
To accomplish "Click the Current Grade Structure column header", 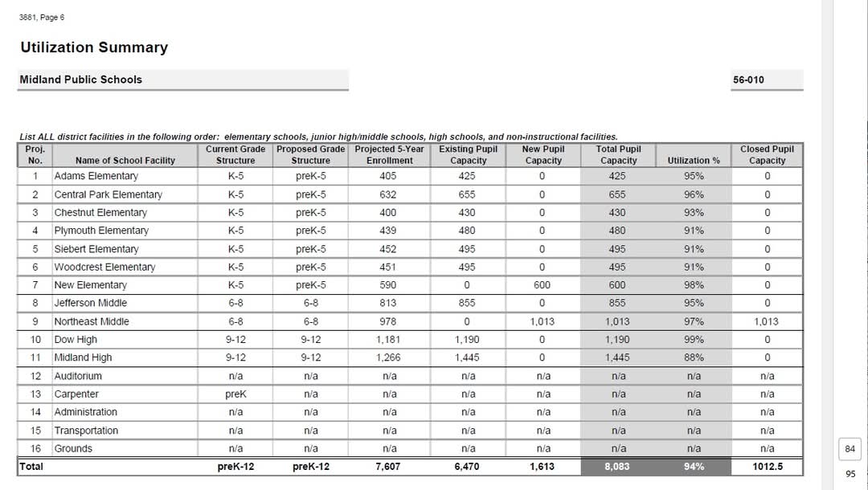I will pyautogui.click(x=235, y=155).
